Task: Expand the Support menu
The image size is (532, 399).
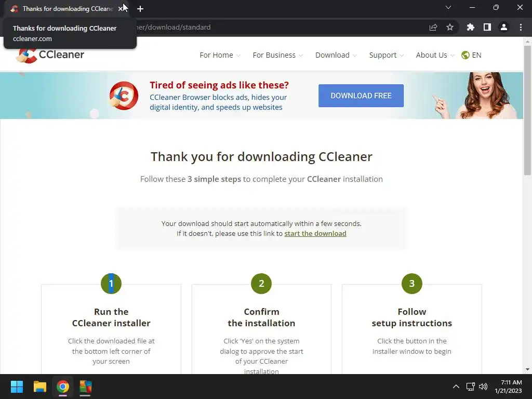Action: 386,55
